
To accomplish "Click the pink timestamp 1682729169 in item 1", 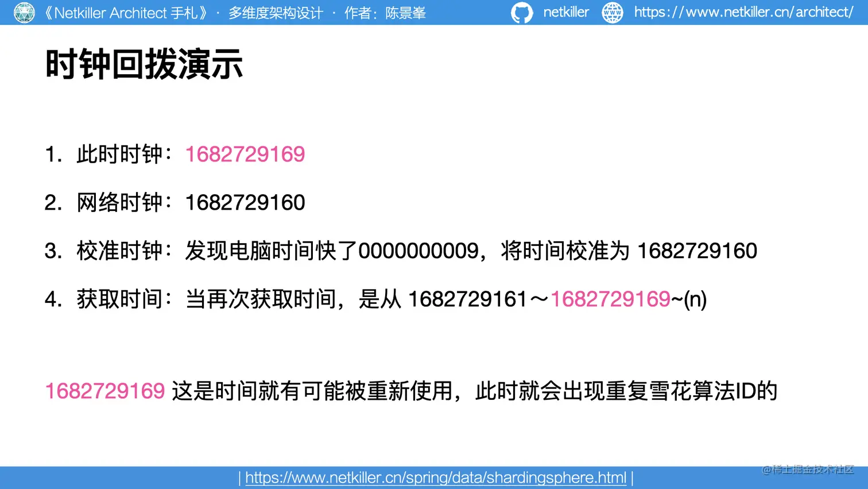I will 245,154.
